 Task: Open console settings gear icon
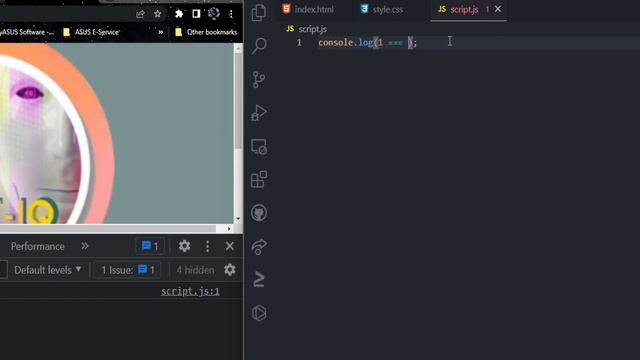click(x=230, y=269)
